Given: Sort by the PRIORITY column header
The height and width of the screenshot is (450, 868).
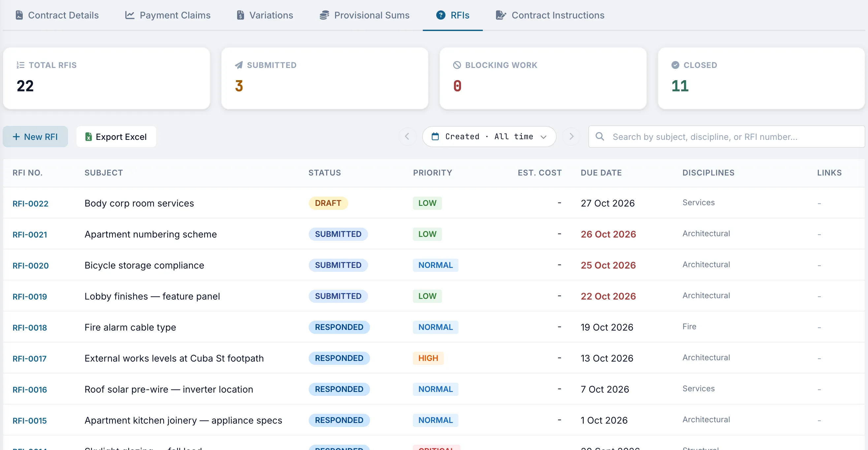Looking at the screenshot, I should (x=432, y=173).
